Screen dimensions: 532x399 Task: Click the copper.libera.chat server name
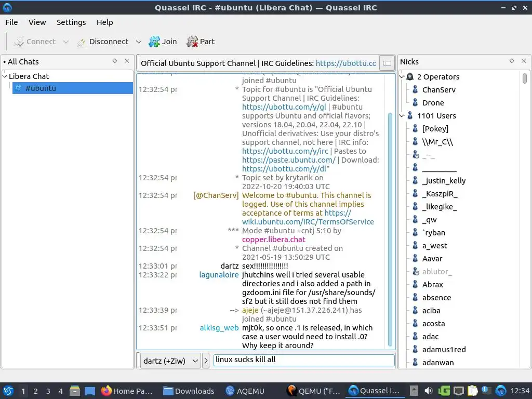tap(273, 239)
